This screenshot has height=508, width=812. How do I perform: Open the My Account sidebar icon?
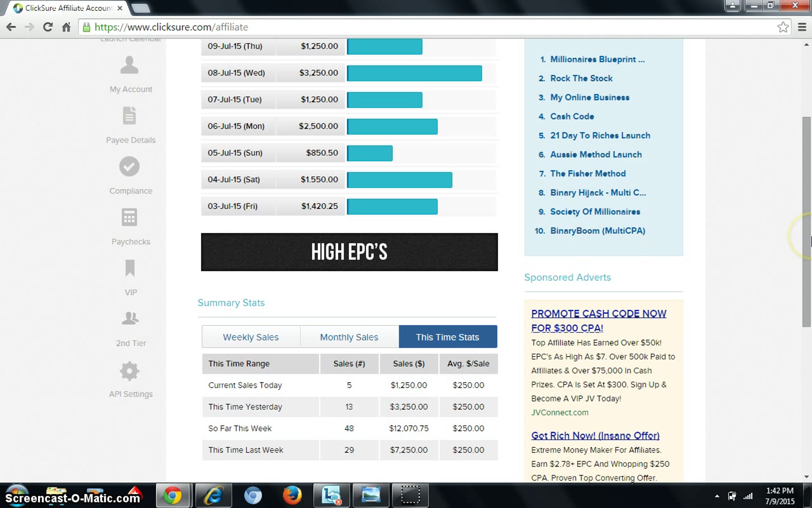point(129,65)
